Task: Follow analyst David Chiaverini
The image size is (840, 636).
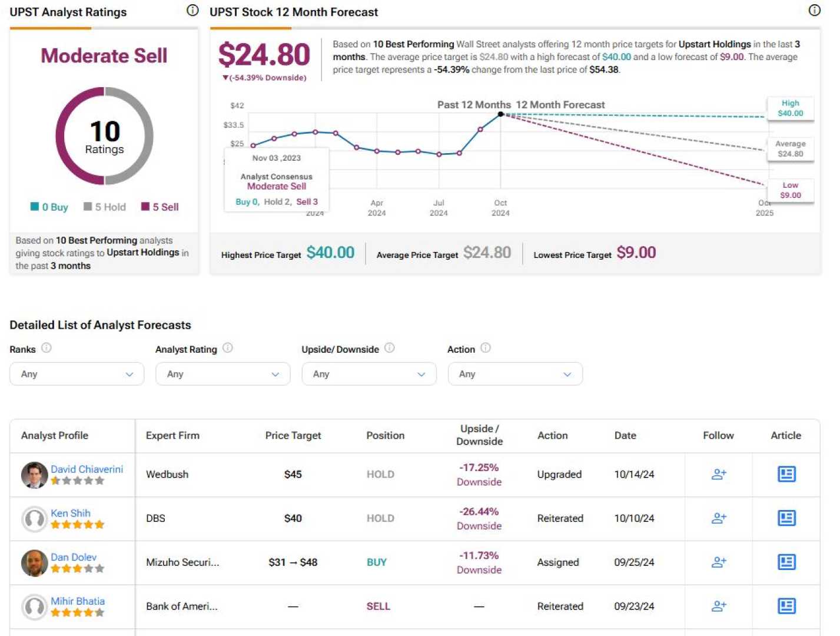Action: (719, 474)
